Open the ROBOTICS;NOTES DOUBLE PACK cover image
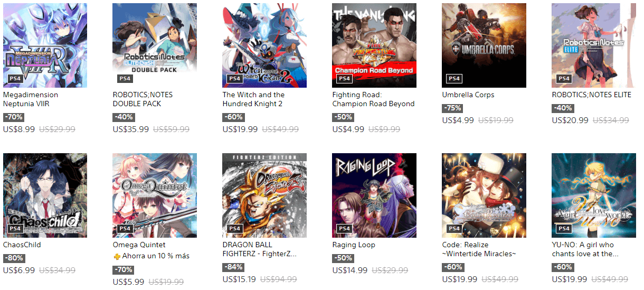Screen dimensions: 644x290 point(155,45)
